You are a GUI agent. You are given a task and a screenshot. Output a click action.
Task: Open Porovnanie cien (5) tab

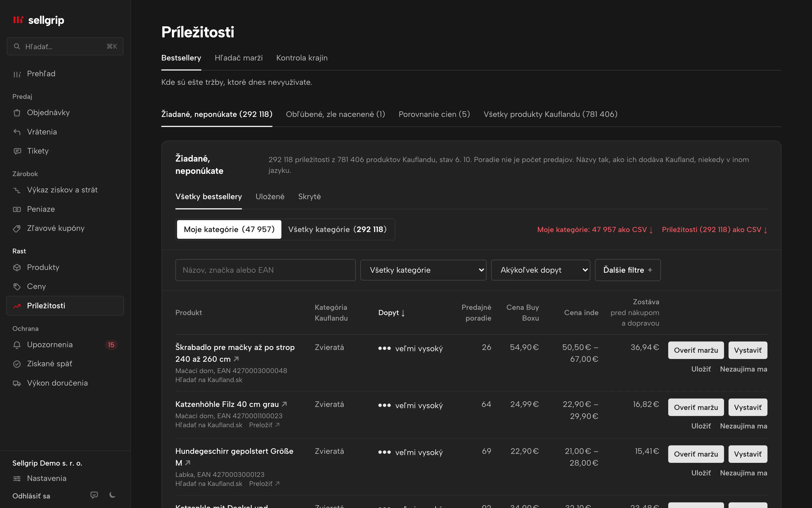click(x=434, y=114)
